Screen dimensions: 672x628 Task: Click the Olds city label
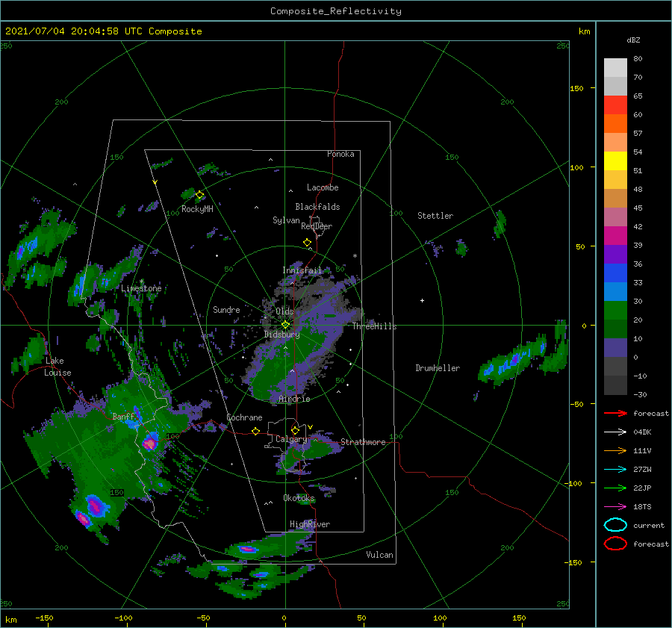pyautogui.click(x=284, y=311)
